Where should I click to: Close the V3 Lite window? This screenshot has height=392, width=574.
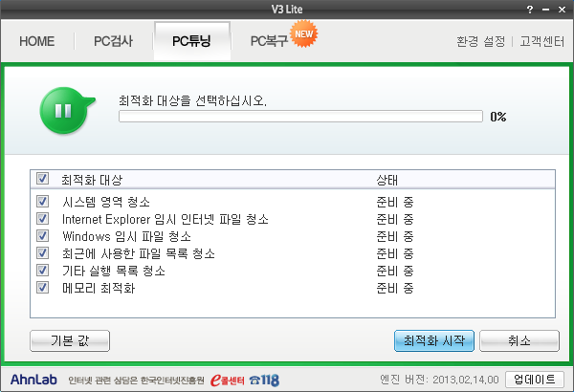[562, 10]
